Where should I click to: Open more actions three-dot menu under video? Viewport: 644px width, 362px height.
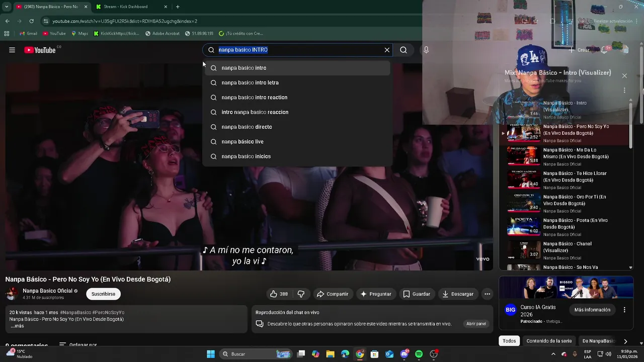(x=487, y=294)
